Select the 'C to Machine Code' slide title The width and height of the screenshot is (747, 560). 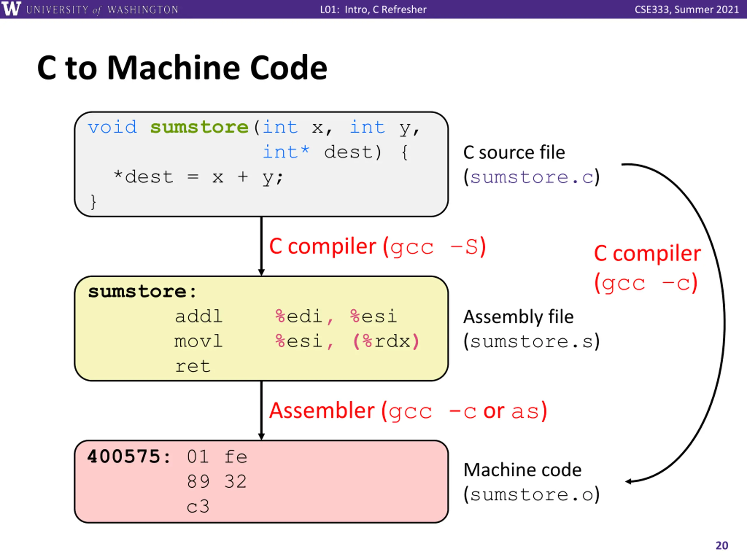[x=182, y=68]
